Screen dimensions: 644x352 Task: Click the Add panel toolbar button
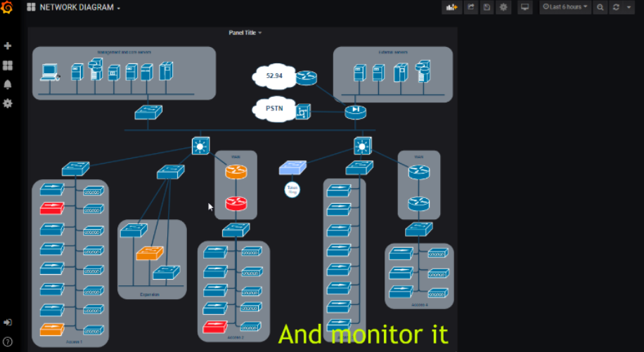click(452, 7)
